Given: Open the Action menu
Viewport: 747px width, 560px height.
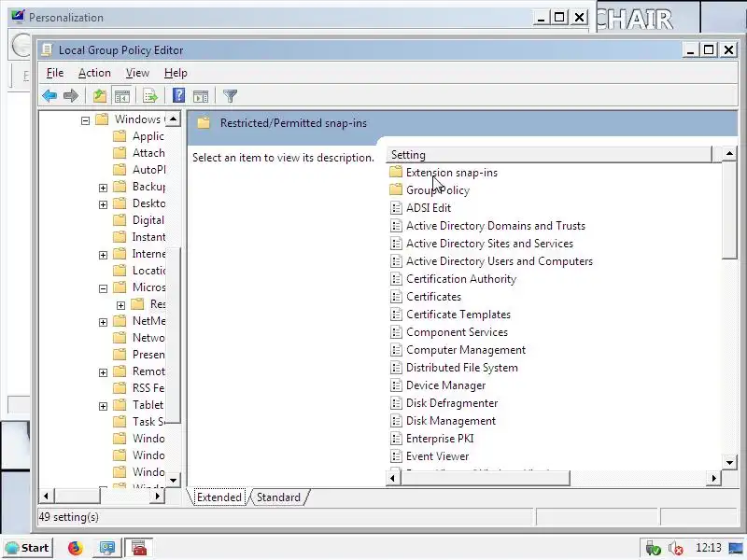Looking at the screenshot, I should click(x=94, y=73).
